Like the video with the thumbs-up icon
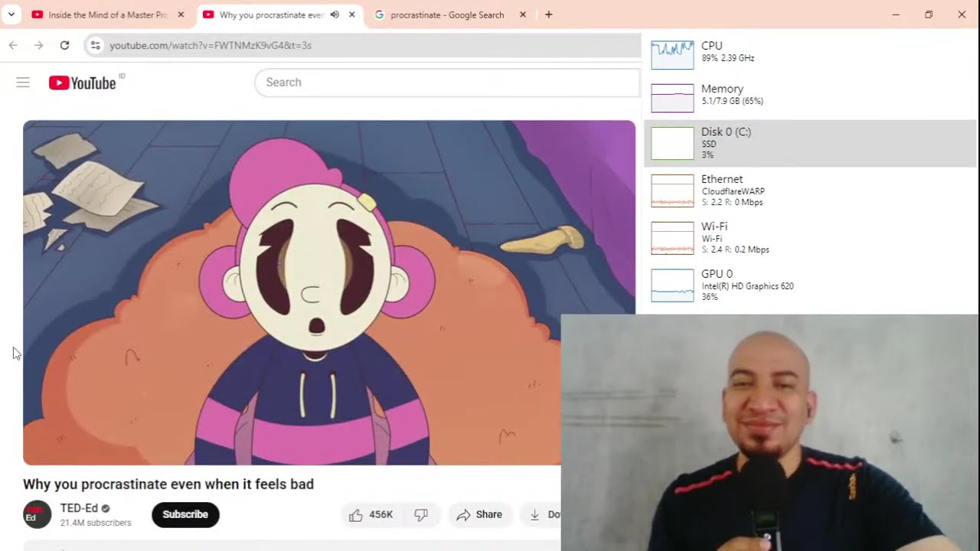This screenshot has height=551, width=980. coord(371,514)
